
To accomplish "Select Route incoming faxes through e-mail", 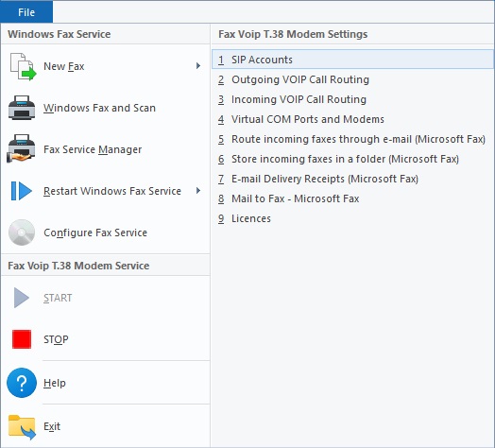I will 352,139.
